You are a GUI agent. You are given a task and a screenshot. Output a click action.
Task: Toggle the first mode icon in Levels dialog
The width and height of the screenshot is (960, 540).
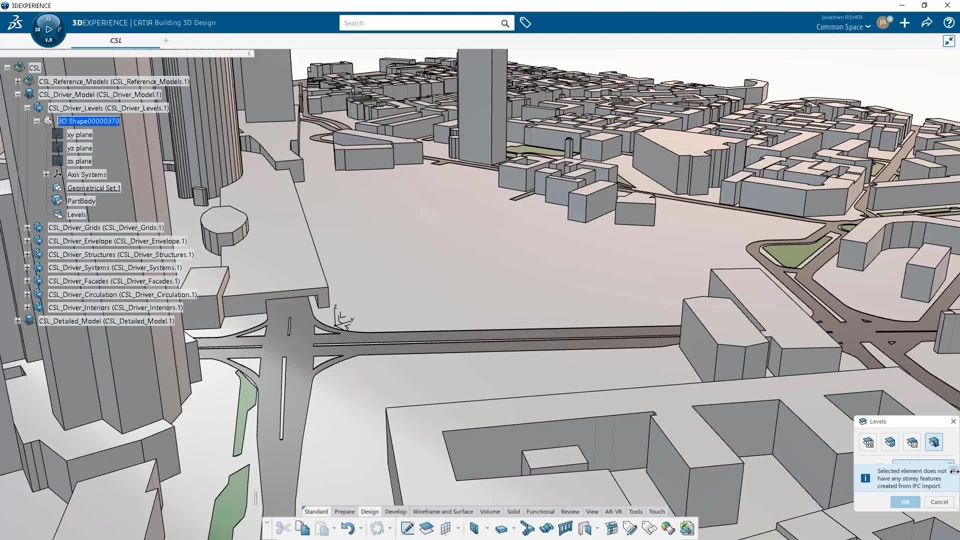(868, 442)
